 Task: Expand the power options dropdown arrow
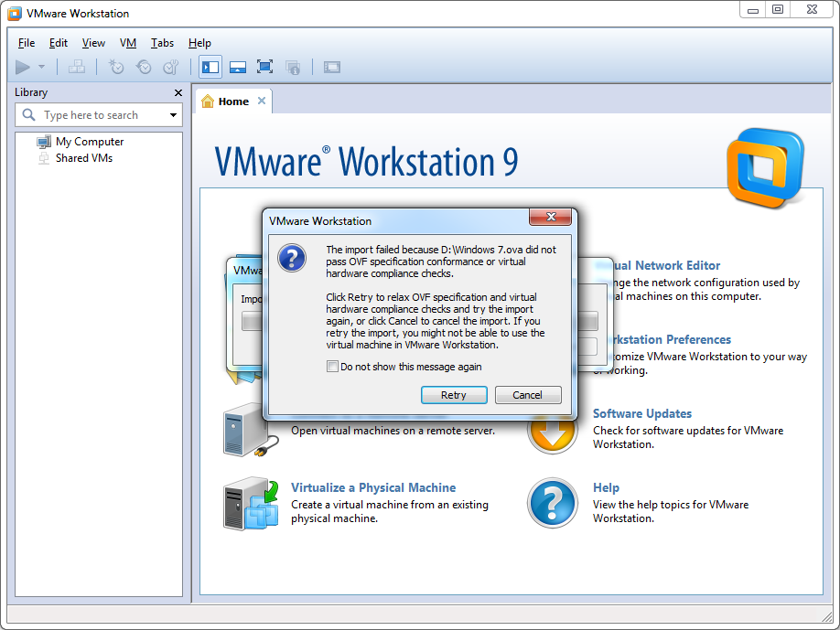pos(41,67)
